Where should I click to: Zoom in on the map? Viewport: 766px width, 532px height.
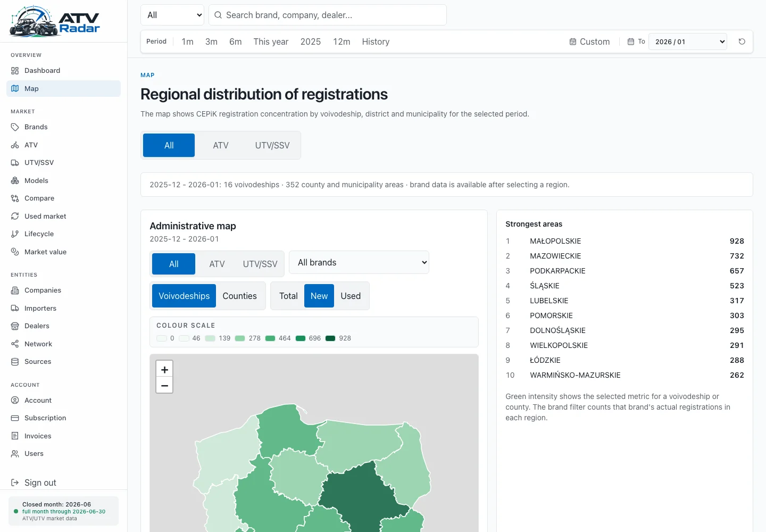point(164,369)
